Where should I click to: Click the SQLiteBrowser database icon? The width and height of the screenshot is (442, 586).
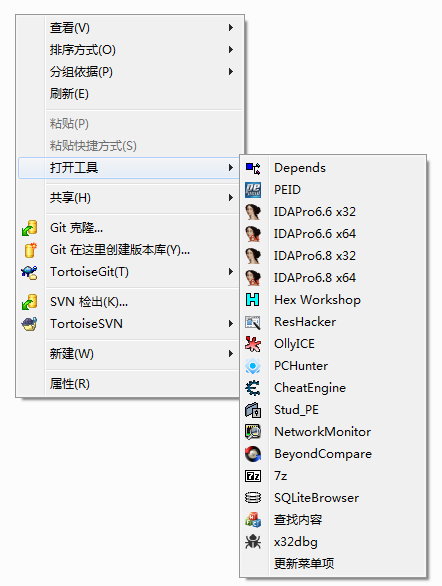[253, 498]
